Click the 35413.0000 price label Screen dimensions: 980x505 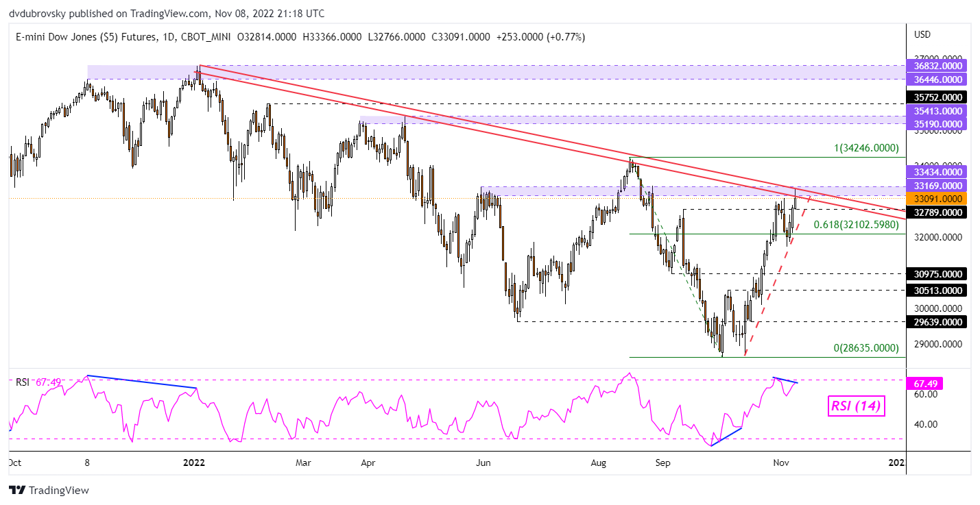coord(935,110)
